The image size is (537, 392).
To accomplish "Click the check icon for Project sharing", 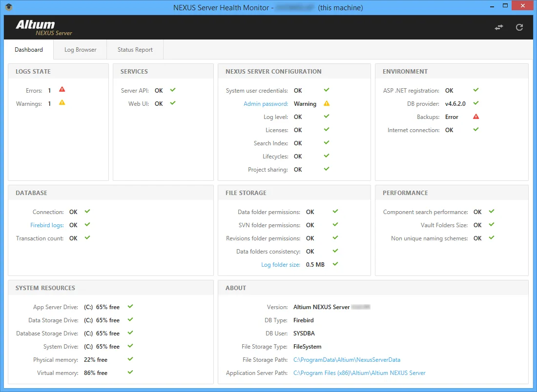I will point(327,169).
